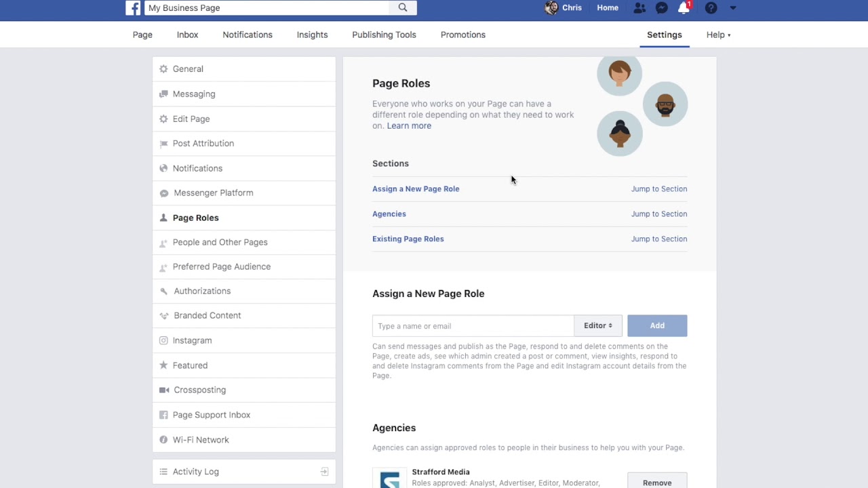Click the Branded Content handshake icon
Viewport: 868px width, 488px height.
163,316
